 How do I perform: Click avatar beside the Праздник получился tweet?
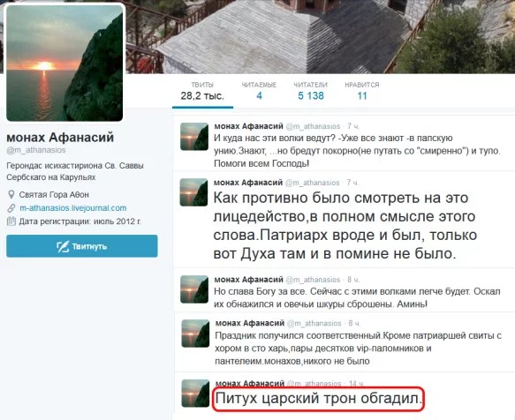[x=195, y=334]
